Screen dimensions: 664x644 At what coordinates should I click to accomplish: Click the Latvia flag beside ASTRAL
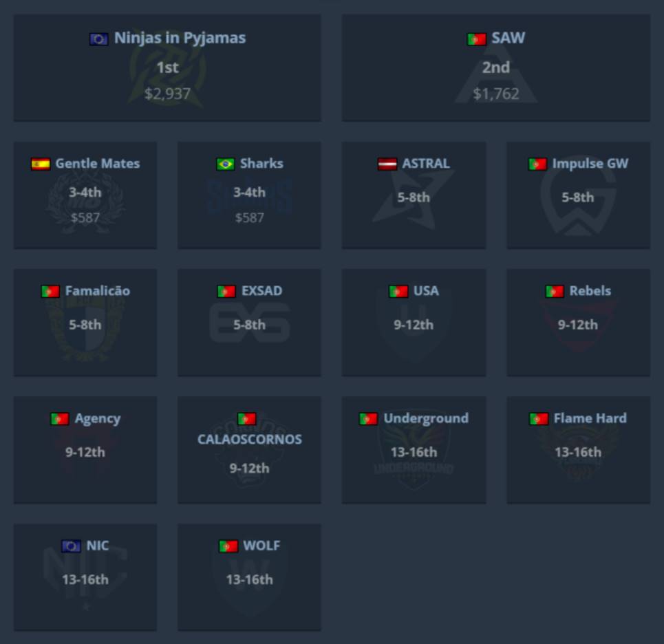click(x=387, y=164)
